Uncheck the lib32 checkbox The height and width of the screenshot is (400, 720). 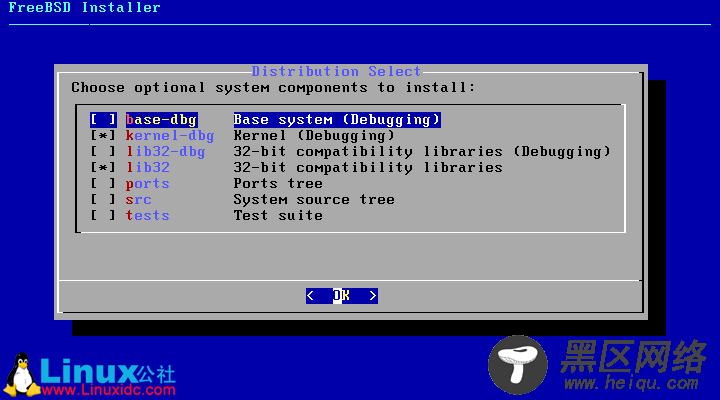pyautogui.click(x=103, y=168)
